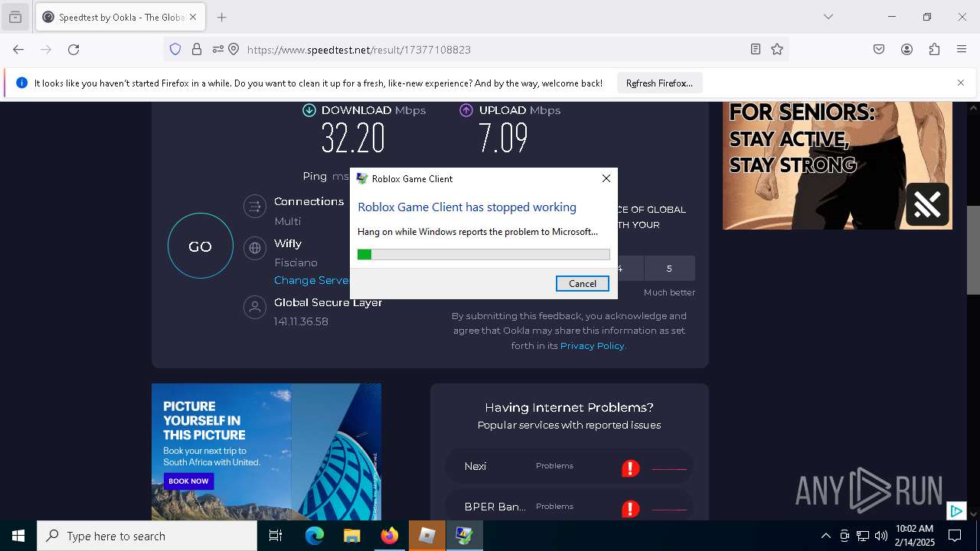Viewport: 980px width, 551px height.
Task: Toggle reader view
Action: (756, 50)
